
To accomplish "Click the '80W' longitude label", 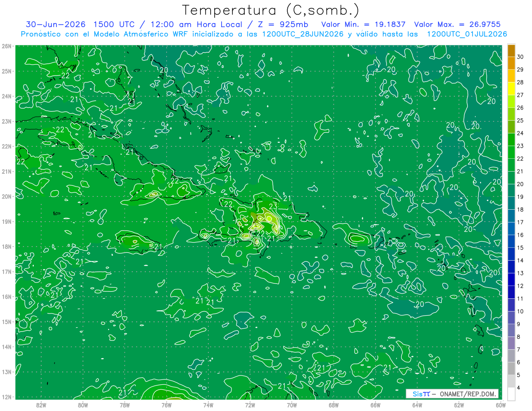I will pyautogui.click(x=83, y=405).
